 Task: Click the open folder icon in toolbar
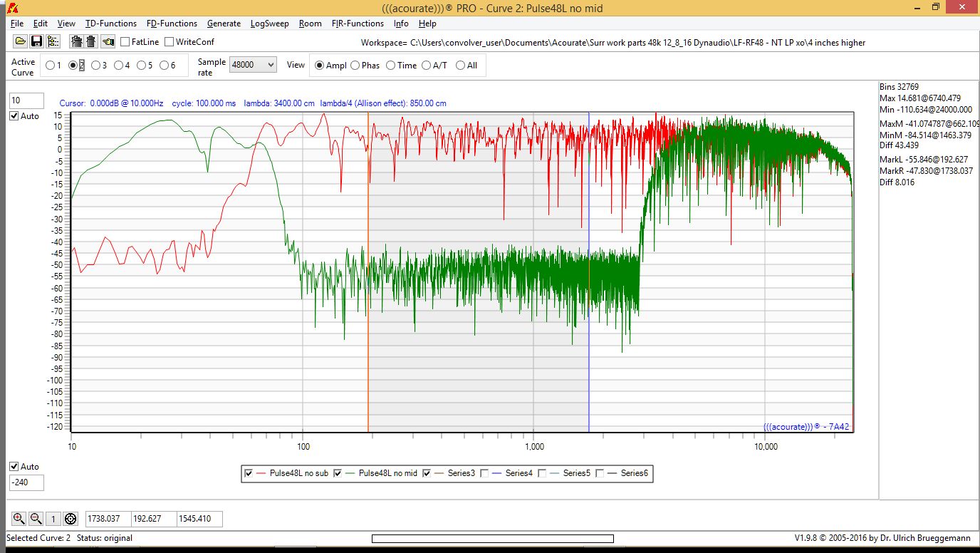(19, 41)
